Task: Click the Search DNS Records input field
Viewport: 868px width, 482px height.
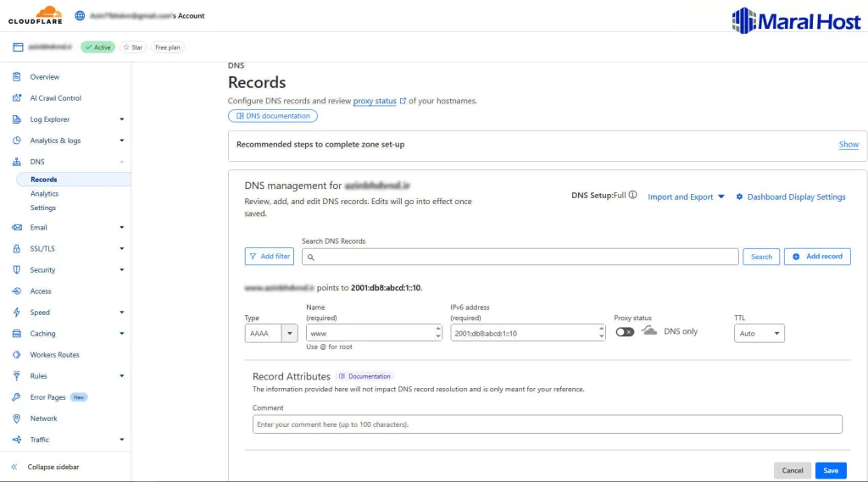Action: [520, 257]
